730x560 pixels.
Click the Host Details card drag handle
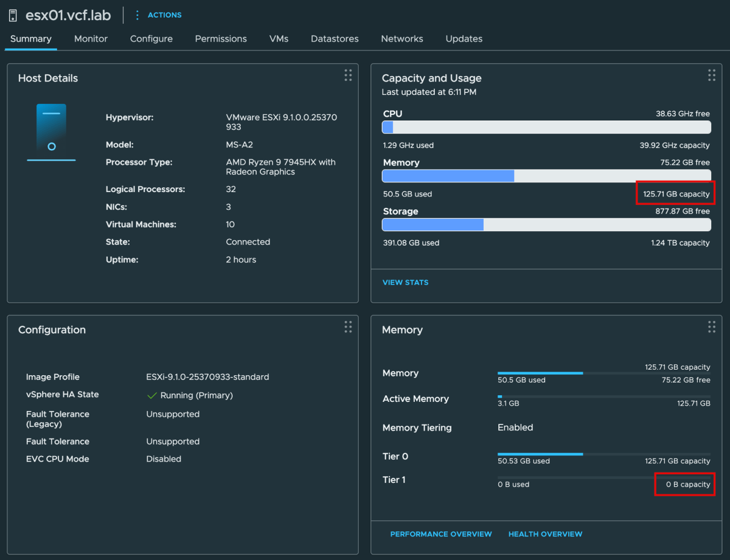(x=348, y=75)
